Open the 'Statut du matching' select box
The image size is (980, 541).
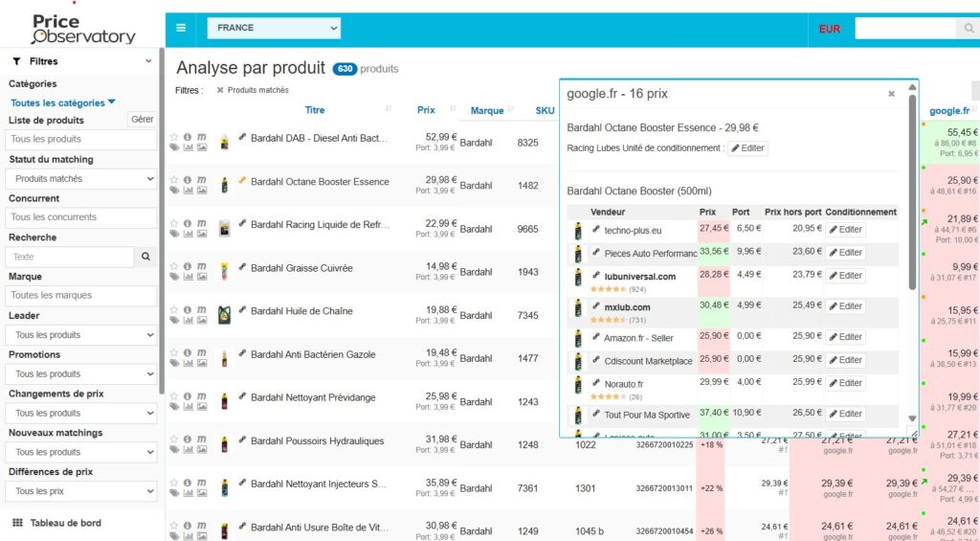click(81, 178)
